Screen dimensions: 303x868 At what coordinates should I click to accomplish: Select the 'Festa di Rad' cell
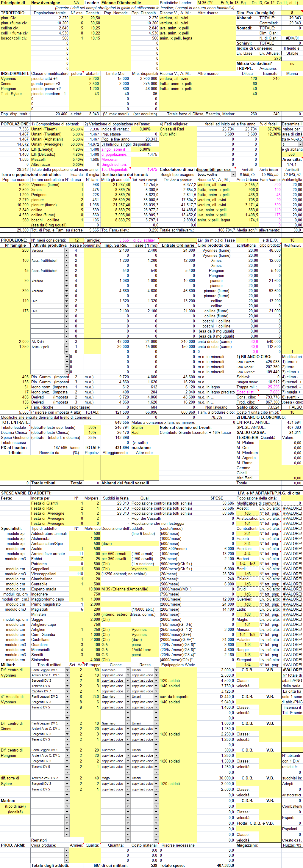tap(50, 508)
